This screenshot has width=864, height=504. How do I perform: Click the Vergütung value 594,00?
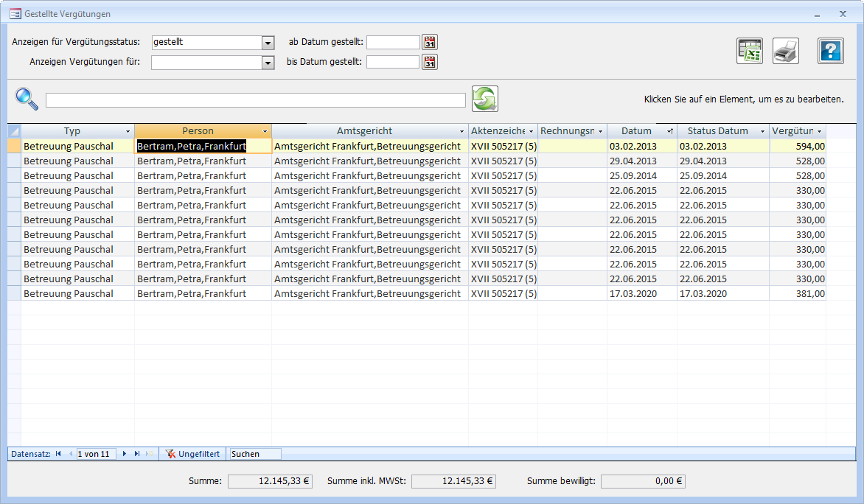798,146
